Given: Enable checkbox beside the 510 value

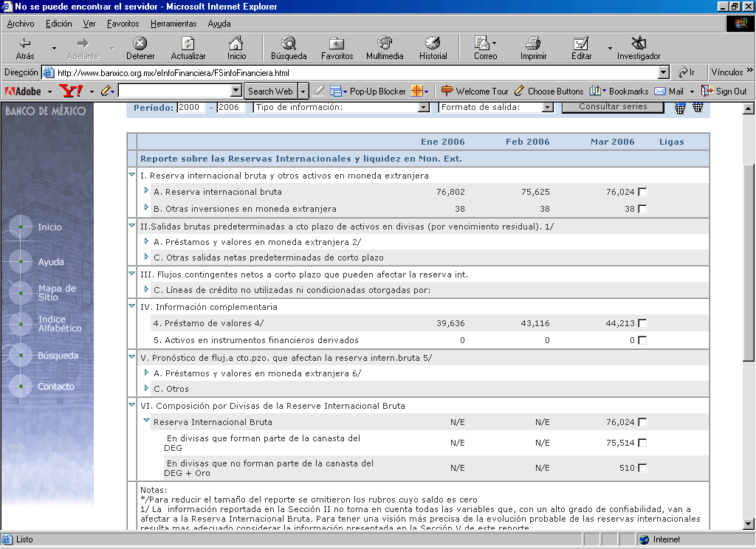Looking at the screenshot, I should 642,469.
